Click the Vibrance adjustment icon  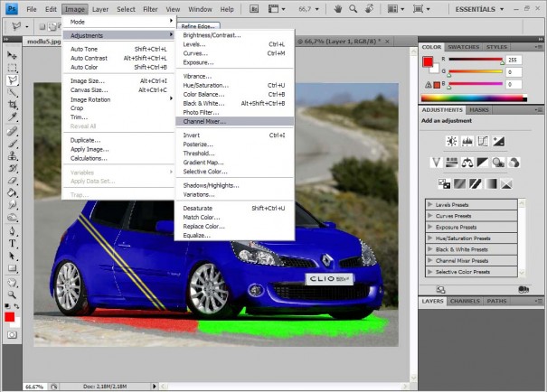pos(436,163)
